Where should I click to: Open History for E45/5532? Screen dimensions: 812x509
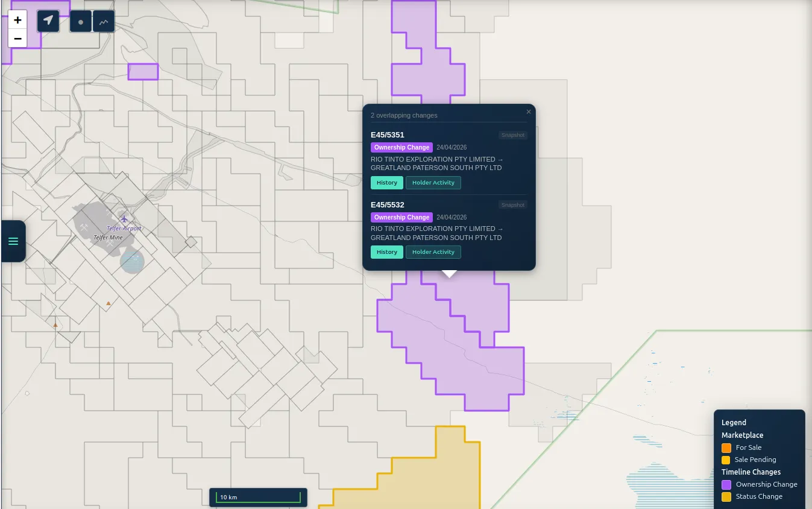coord(387,252)
